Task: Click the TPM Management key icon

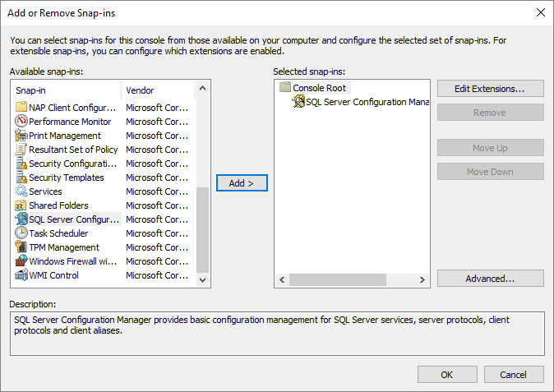Action: (21, 247)
